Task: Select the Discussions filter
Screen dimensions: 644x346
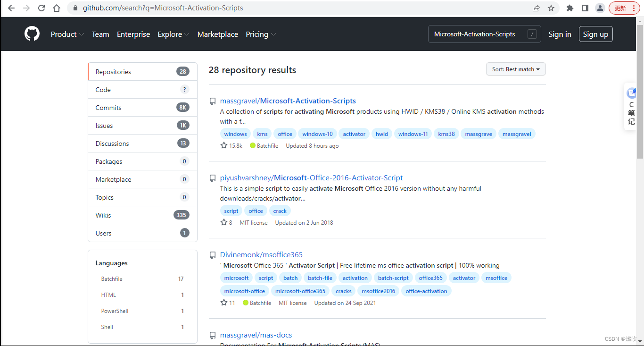Action: (x=142, y=143)
